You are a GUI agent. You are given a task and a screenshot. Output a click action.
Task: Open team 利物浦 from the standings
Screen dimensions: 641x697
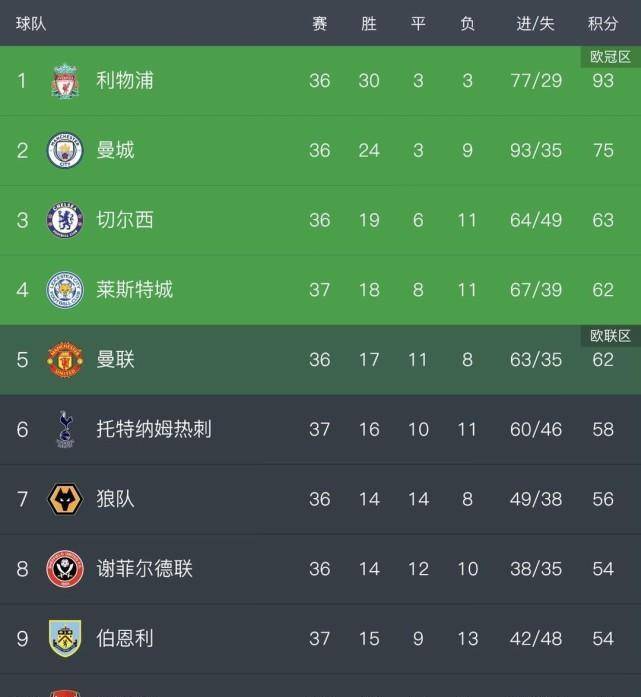tap(125, 80)
